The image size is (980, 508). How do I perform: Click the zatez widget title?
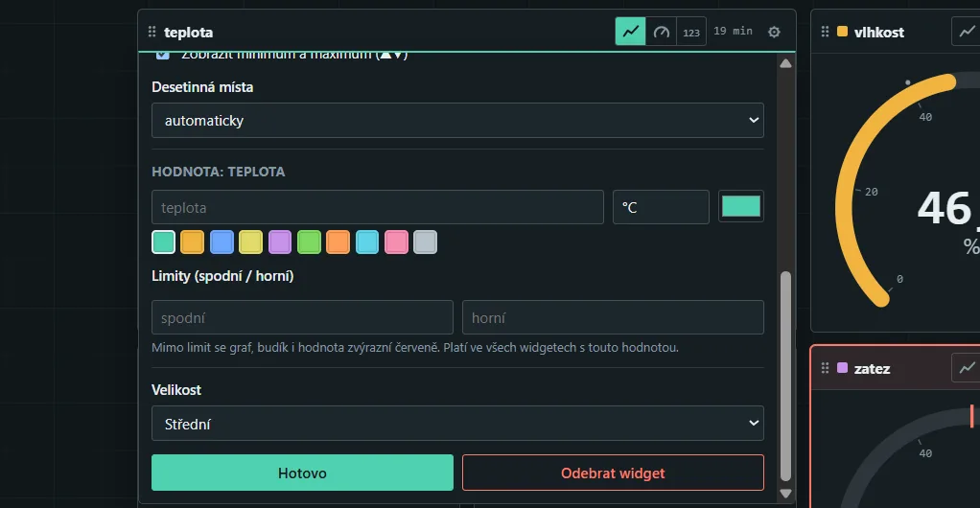pyautogui.click(x=872, y=368)
